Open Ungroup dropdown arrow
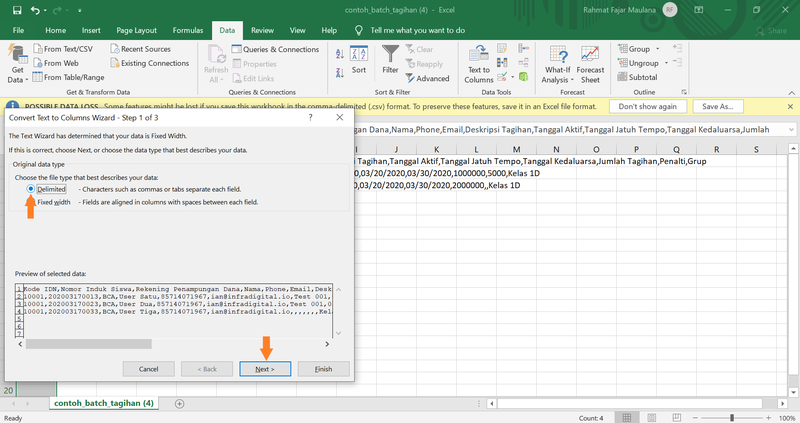 point(666,63)
